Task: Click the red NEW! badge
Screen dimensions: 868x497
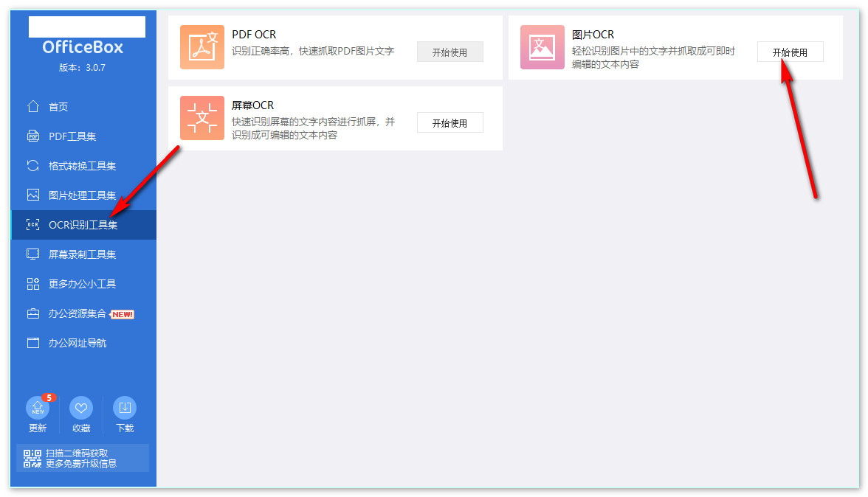Action: (122, 314)
